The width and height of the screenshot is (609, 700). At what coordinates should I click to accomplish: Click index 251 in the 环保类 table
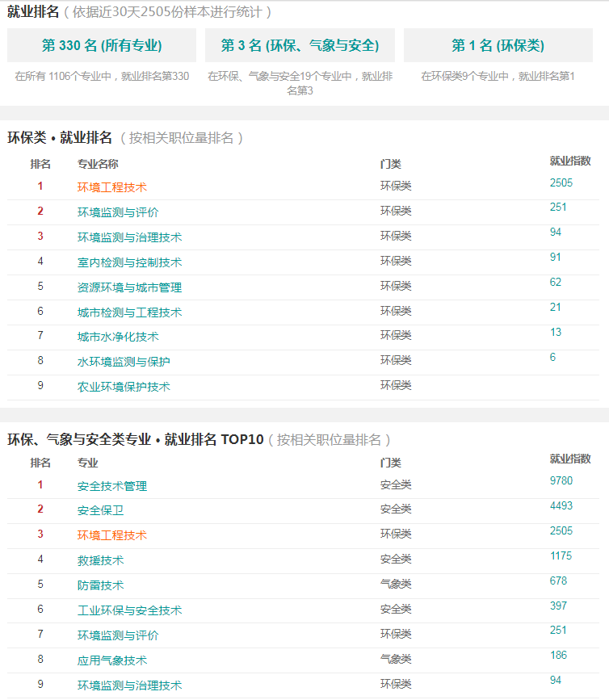[x=558, y=207]
